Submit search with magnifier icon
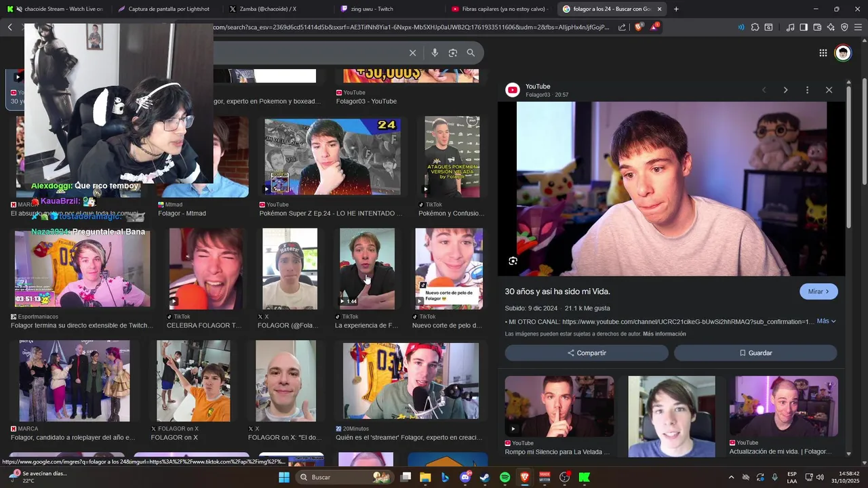 click(x=471, y=53)
